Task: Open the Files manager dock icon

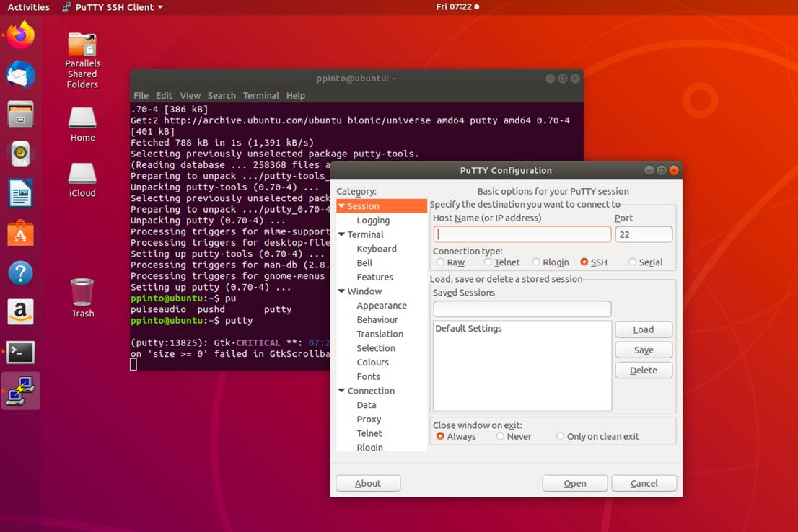Action: pyautogui.click(x=21, y=114)
